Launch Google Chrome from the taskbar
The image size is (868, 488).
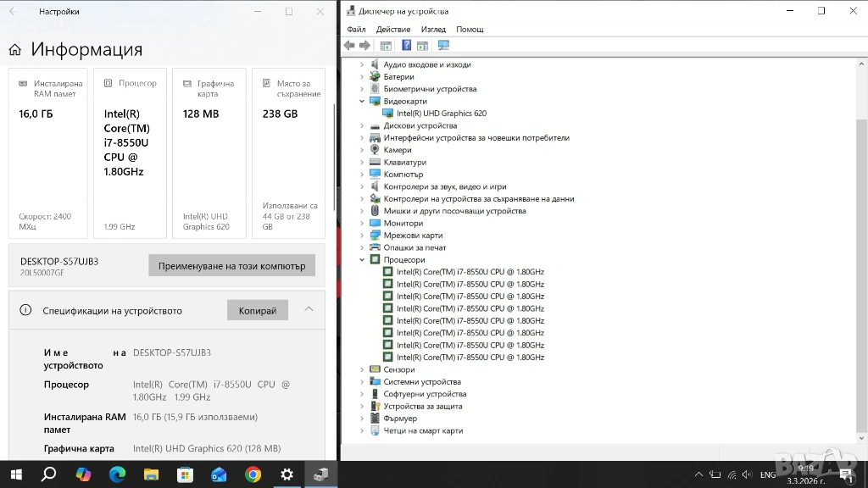[253, 474]
